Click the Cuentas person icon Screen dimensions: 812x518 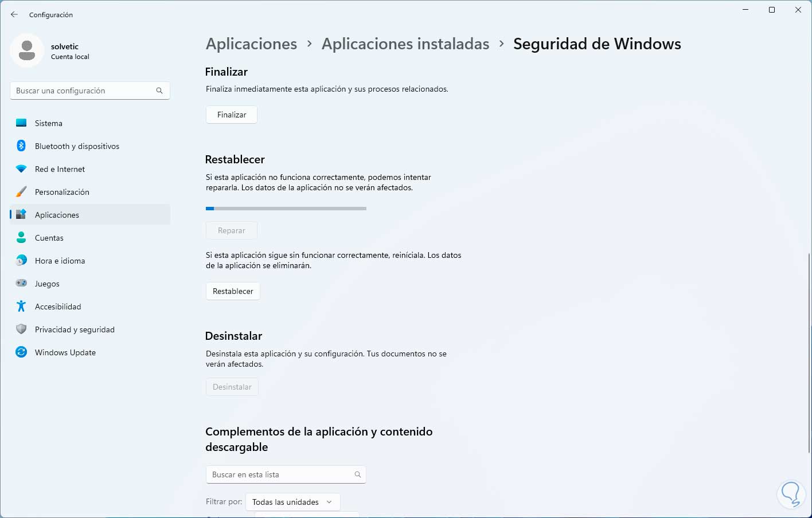point(21,238)
